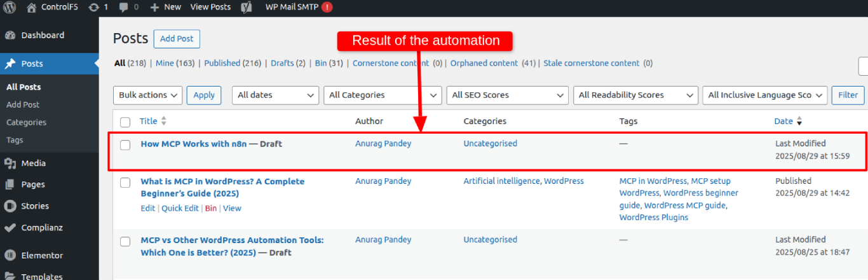Click the WordPress Plugins tag
The width and height of the screenshot is (868, 280).
click(654, 218)
